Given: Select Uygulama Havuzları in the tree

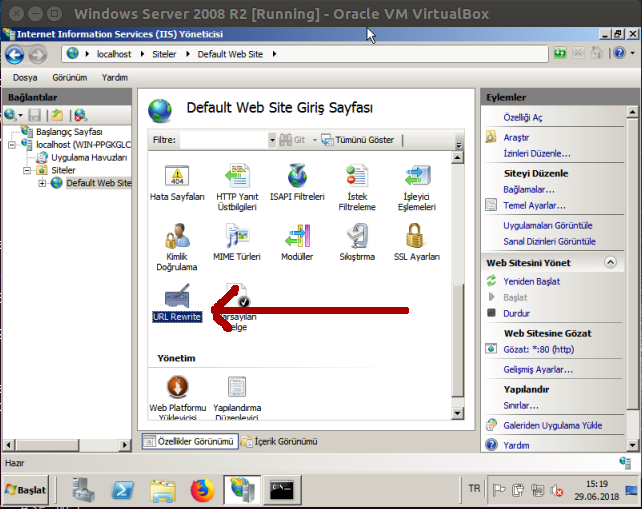Looking at the screenshot, I should click(89, 157).
